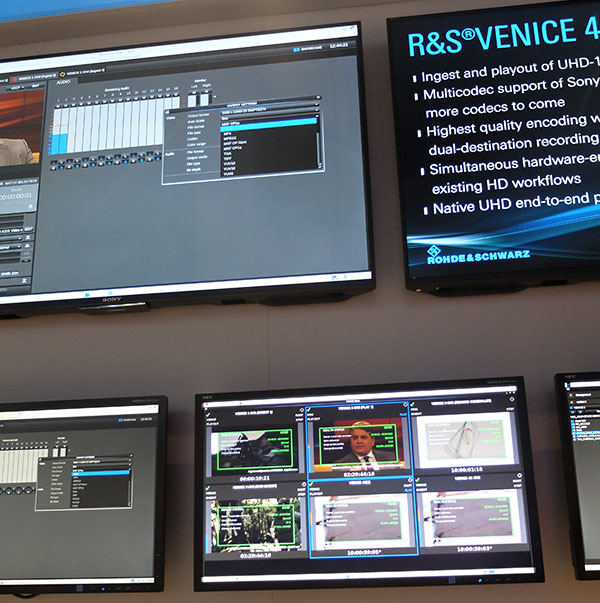
Task: Select highlighted blue entry on lower-left monitor list
Action: (x=101, y=473)
